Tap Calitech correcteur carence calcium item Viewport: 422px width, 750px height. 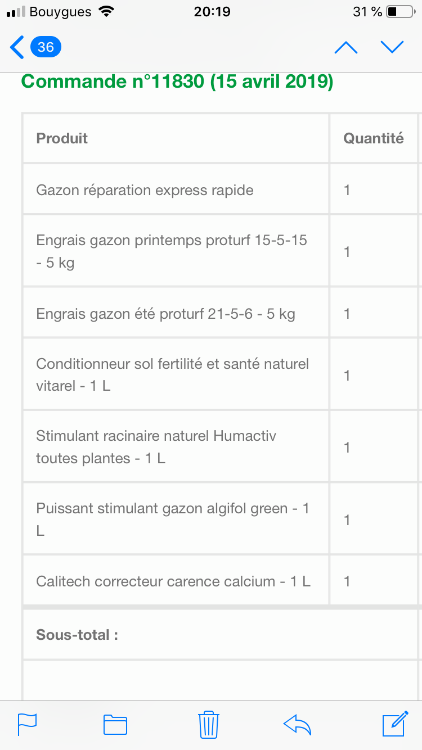click(173, 581)
